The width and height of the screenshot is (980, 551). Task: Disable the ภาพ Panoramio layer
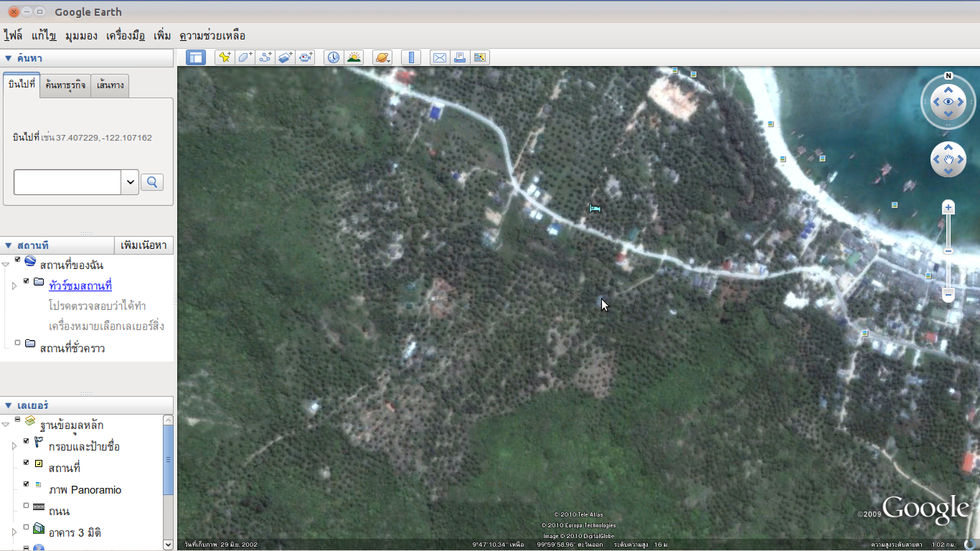27,484
